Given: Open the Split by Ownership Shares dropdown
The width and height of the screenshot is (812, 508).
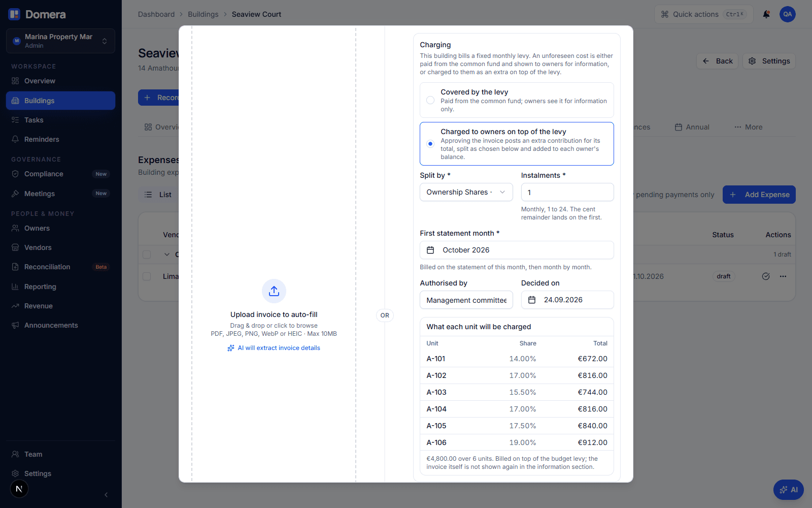Looking at the screenshot, I should click(466, 192).
